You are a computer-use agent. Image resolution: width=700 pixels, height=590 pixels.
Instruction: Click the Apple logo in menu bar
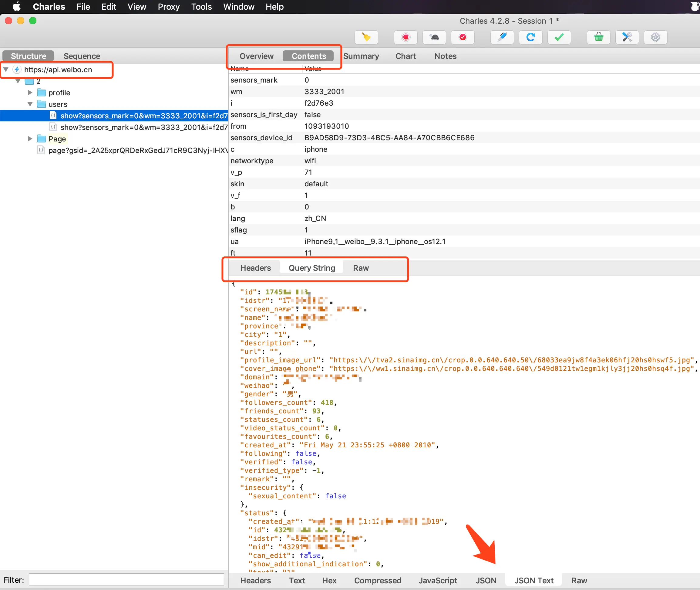click(16, 7)
